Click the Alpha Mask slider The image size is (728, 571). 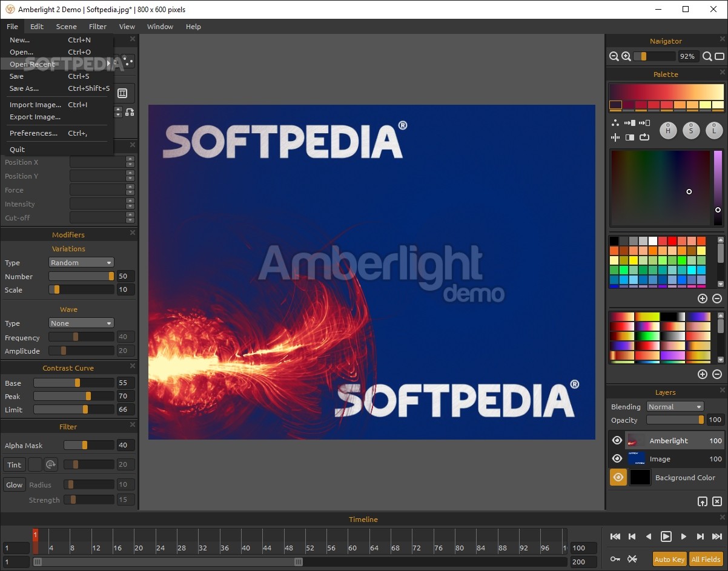coord(89,445)
